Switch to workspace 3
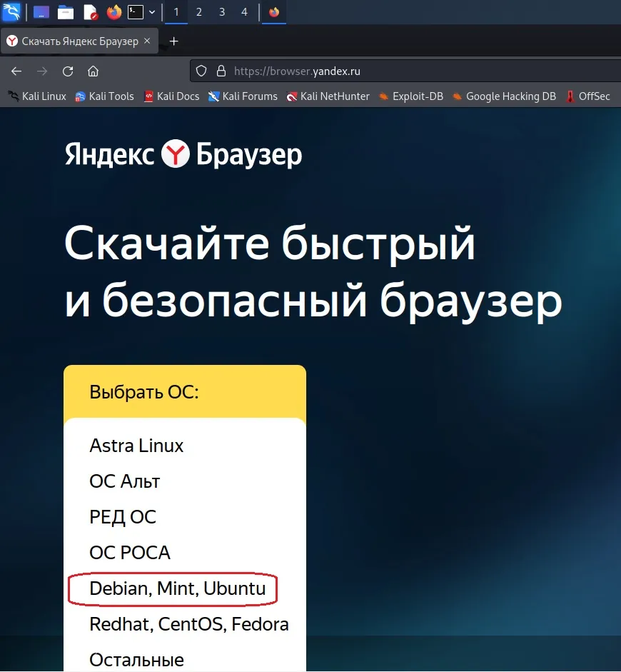 tap(222, 12)
